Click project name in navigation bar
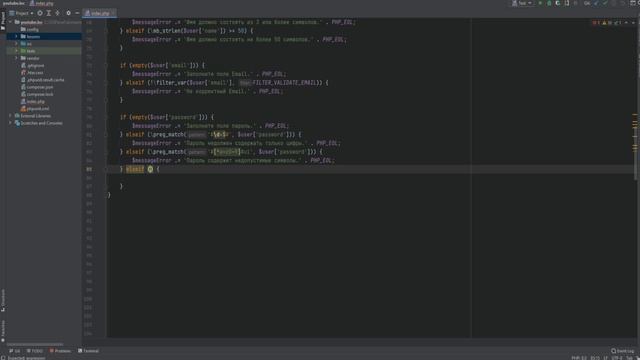 pyautogui.click(x=13, y=3)
